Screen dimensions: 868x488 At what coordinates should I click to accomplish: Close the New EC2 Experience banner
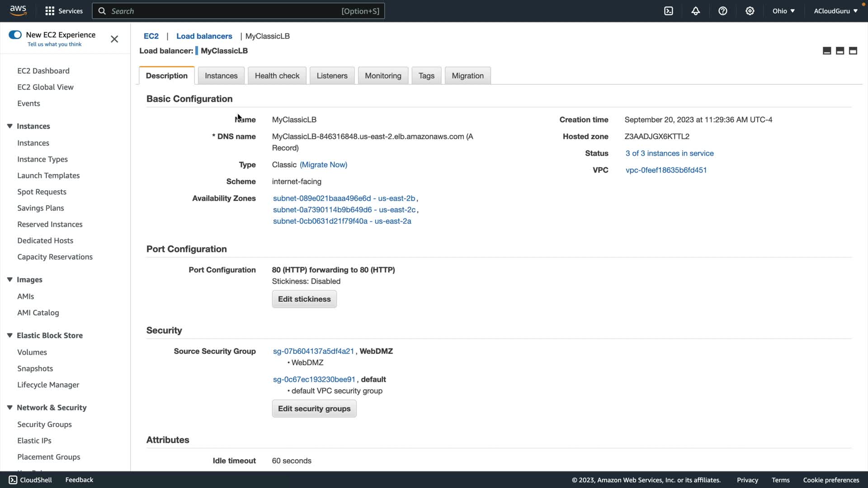coord(114,39)
